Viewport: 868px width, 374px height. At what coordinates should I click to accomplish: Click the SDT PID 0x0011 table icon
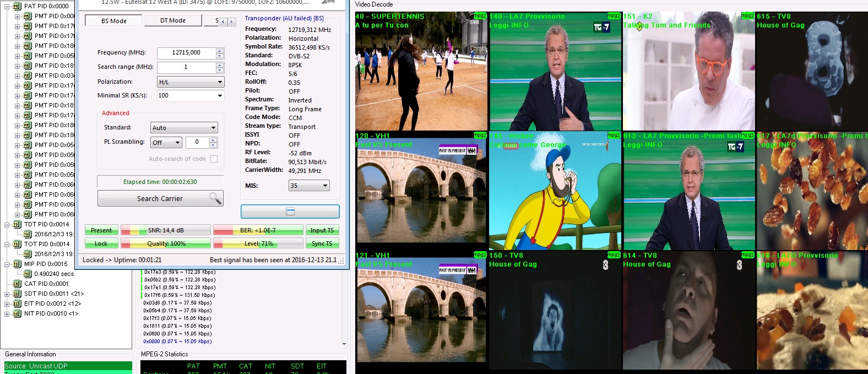pos(17,294)
